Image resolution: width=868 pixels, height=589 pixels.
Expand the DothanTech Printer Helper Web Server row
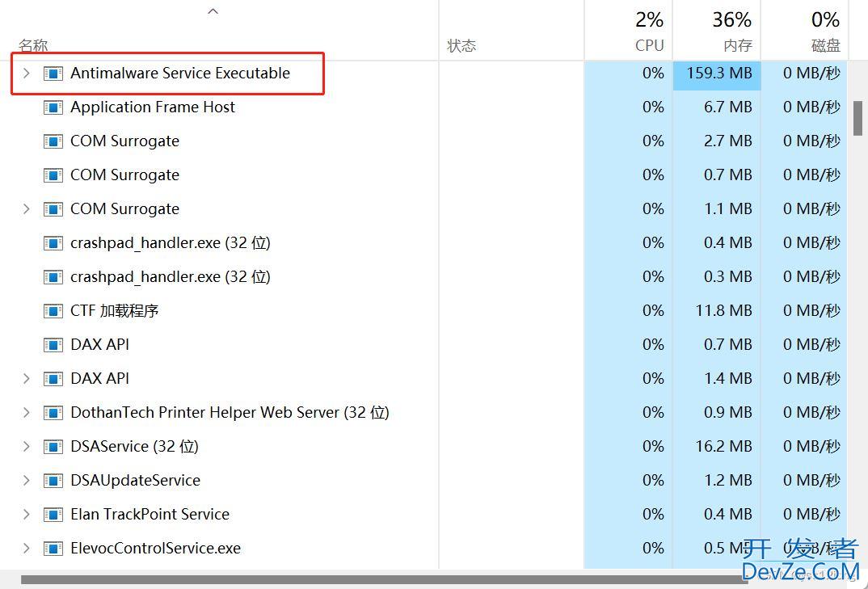[26, 412]
